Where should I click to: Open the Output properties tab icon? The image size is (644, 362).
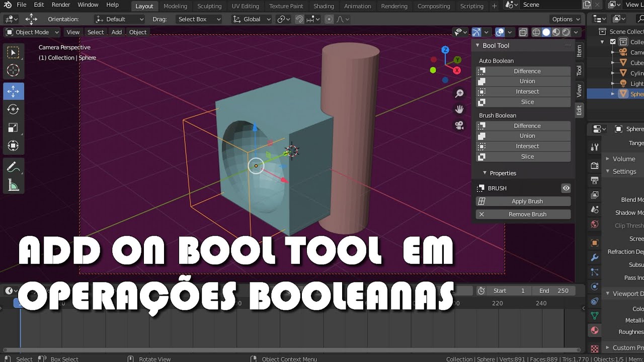[x=595, y=180]
